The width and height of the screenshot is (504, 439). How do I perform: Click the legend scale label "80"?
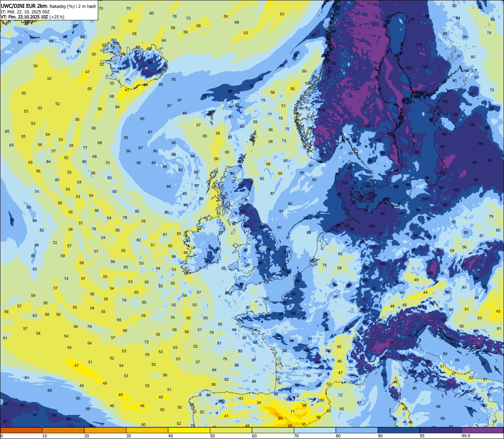click(338, 436)
